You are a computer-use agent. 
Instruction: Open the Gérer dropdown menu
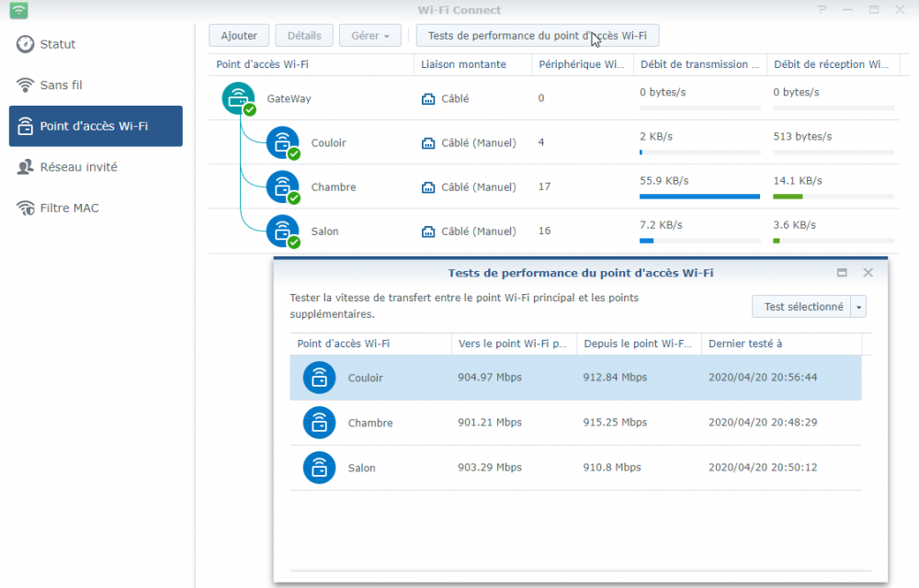click(x=370, y=36)
